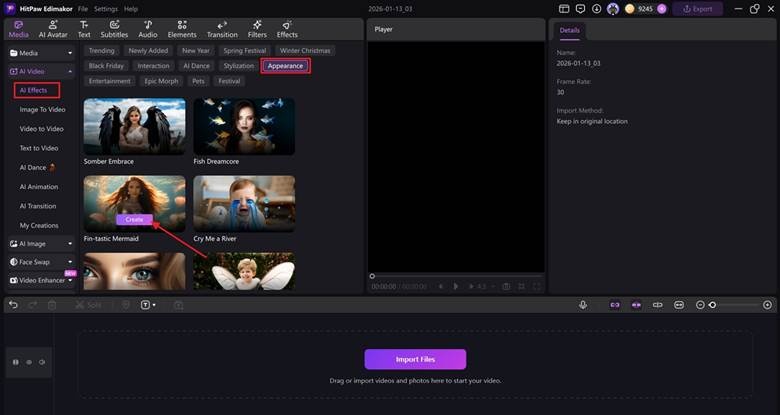Open the Transition library
Screen dimensions: 780x415
(222, 28)
